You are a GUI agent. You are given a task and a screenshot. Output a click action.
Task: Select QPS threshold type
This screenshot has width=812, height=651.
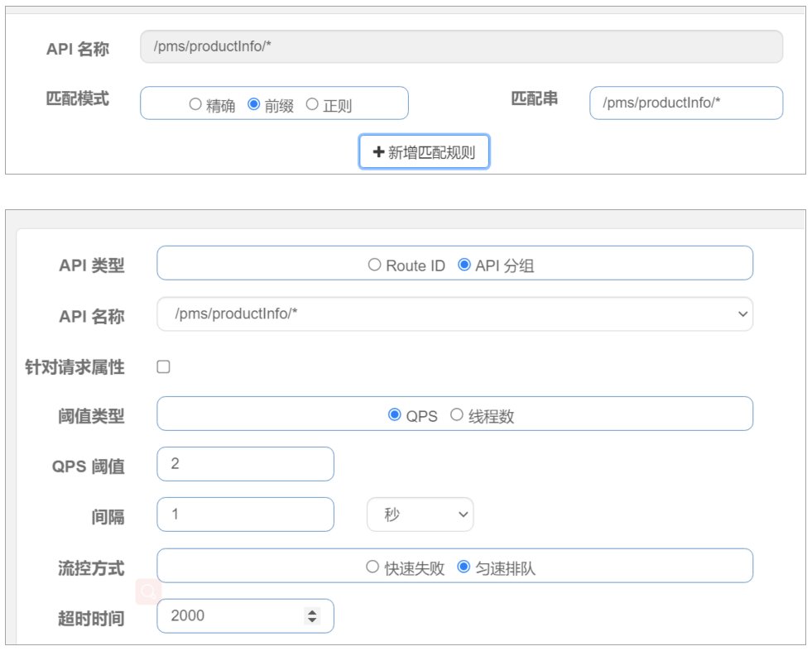click(x=395, y=415)
